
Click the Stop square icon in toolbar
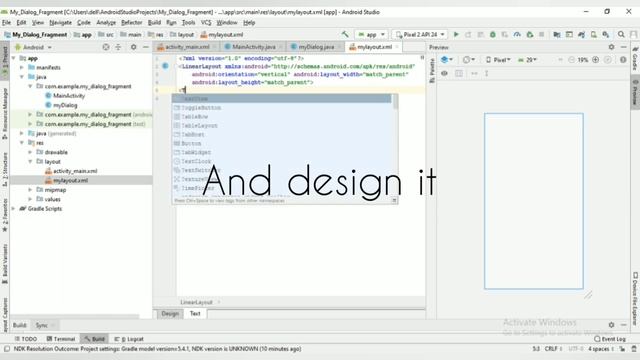coord(541,35)
